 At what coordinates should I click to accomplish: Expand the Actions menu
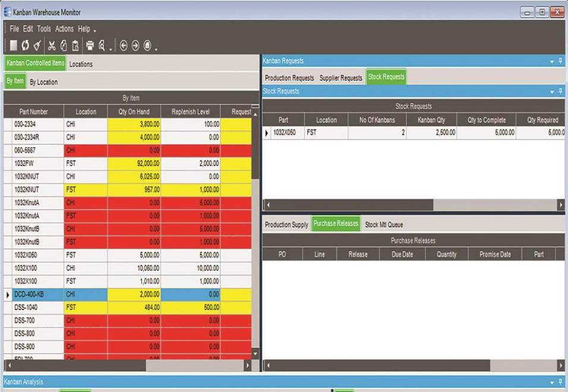tap(64, 29)
